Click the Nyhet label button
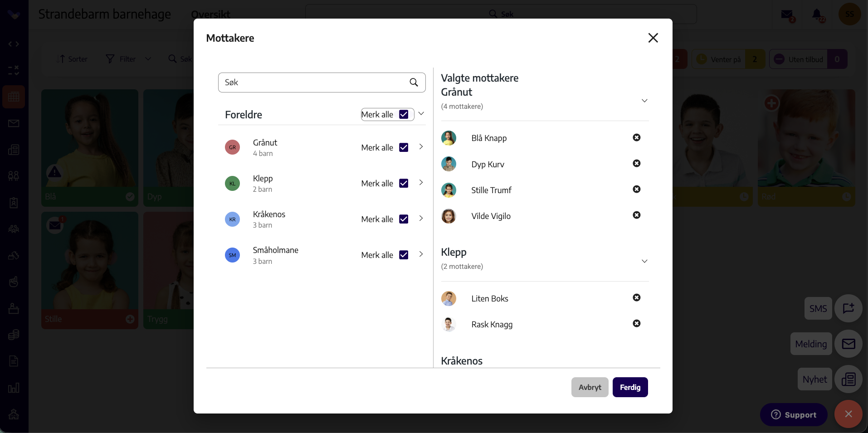Image resolution: width=868 pixels, height=433 pixels. click(814, 379)
